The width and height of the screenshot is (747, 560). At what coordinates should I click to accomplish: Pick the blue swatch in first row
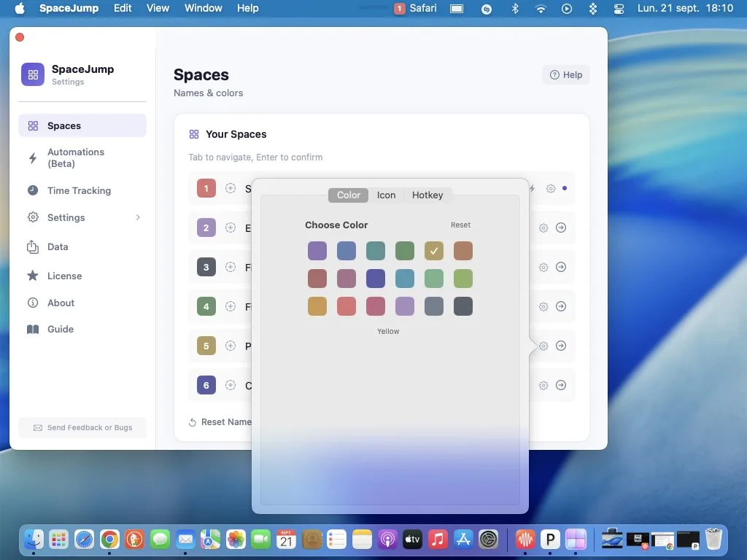coord(347,251)
